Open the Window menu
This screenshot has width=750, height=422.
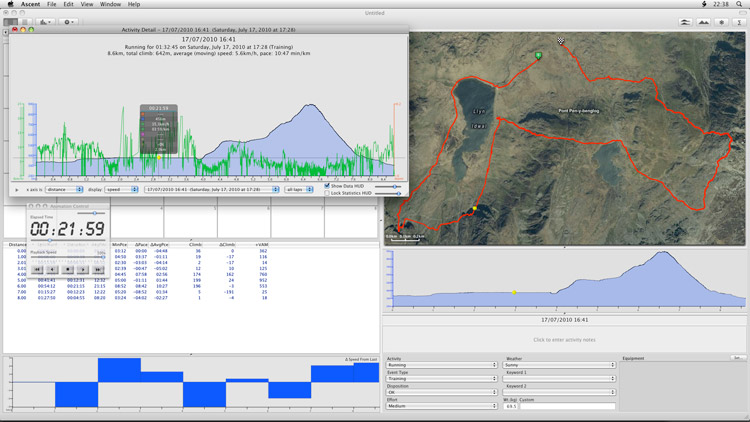coord(110,4)
